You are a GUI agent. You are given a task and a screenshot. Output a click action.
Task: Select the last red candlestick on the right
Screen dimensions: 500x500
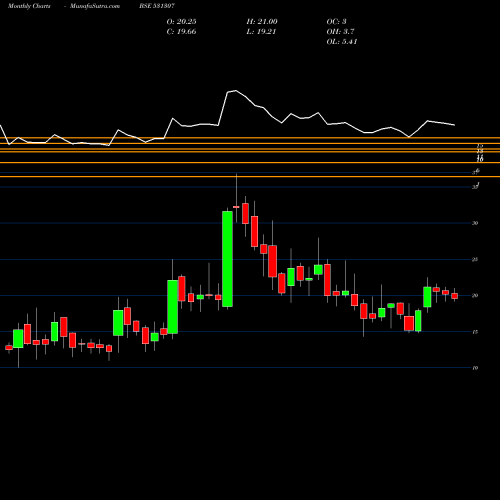coord(454,296)
